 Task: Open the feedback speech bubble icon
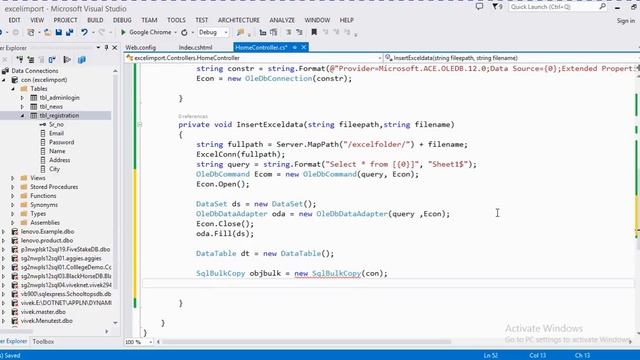(x=480, y=7)
